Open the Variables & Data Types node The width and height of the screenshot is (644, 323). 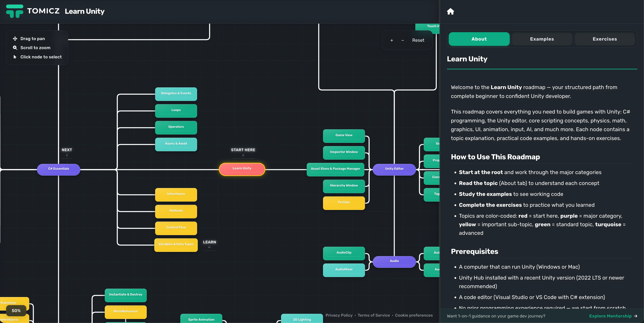tap(176, 245)
